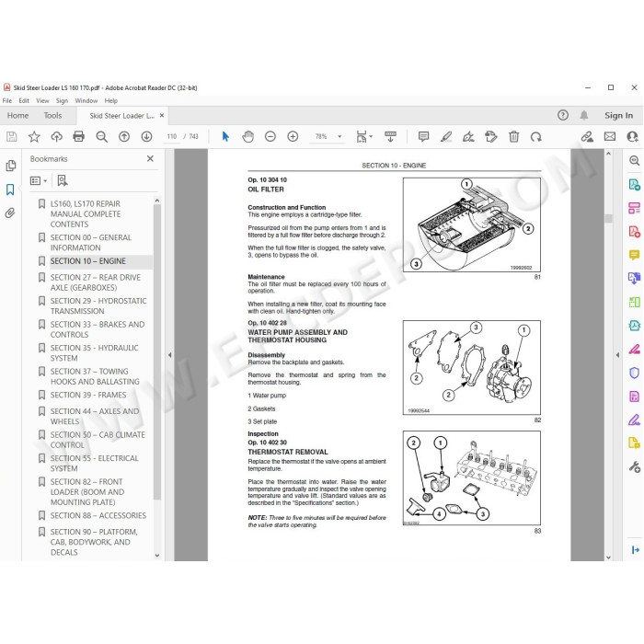The height and width of the screenshot is (644, 644).
Task: Switch to the Home tab
Action: [x=17, y=115]
